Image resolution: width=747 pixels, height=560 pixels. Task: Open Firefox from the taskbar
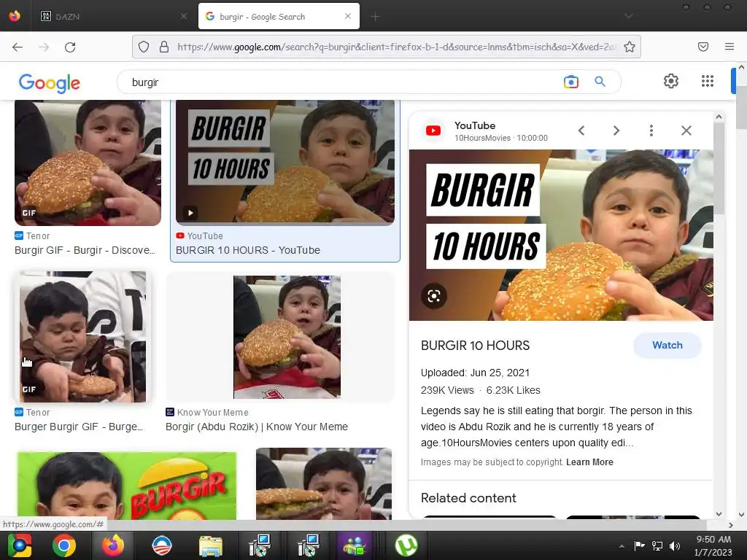coord(113,545)
